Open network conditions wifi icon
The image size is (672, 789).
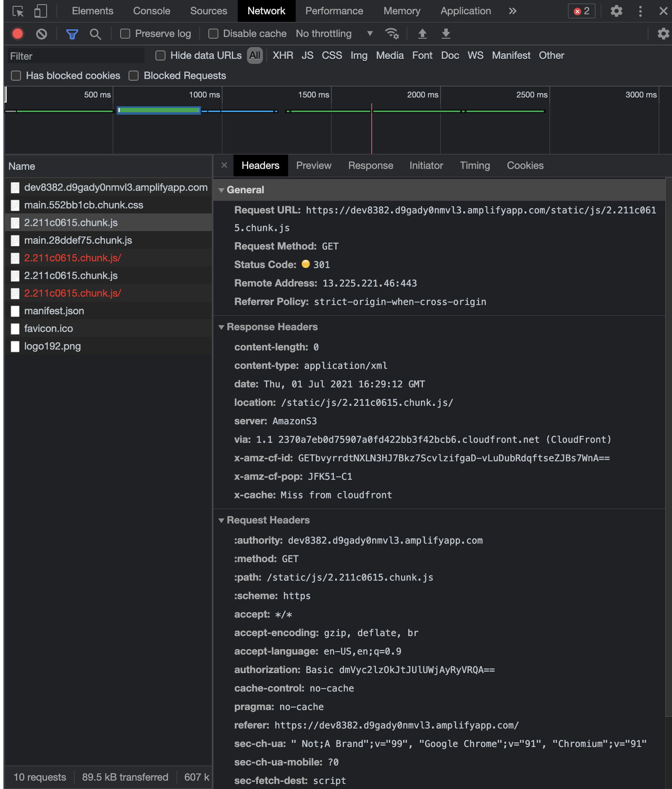[x=392, y=34]
